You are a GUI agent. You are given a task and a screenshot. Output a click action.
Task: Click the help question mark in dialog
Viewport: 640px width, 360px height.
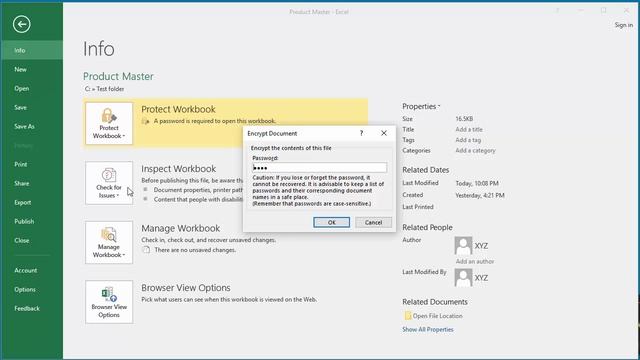coord(361,133)
